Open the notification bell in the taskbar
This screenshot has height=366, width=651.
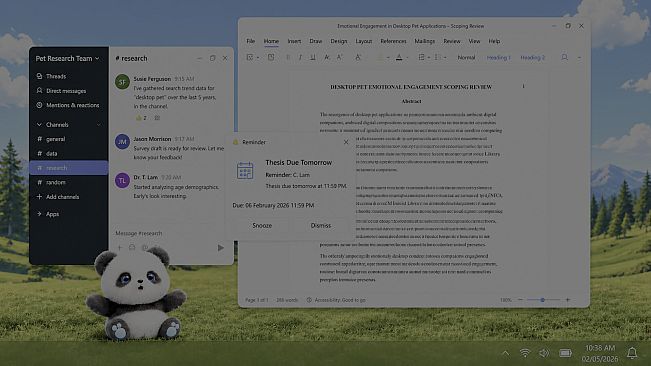tap(632, 353)
